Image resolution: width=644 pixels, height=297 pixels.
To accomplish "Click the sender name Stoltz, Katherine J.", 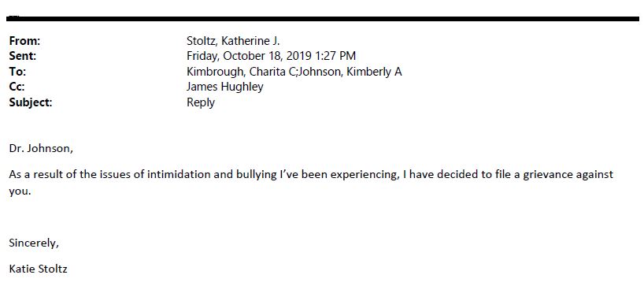I will (x=233, y=41).
